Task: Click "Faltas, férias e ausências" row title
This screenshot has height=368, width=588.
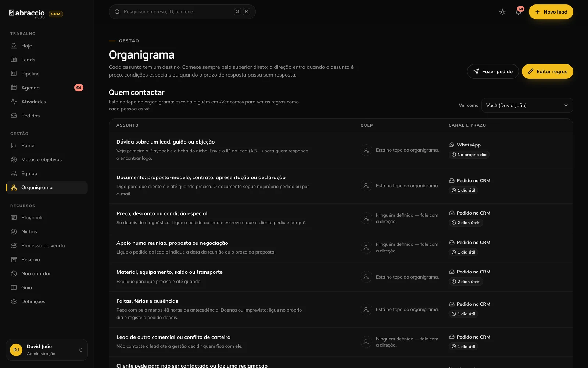Action: click(x=147, y=301)
